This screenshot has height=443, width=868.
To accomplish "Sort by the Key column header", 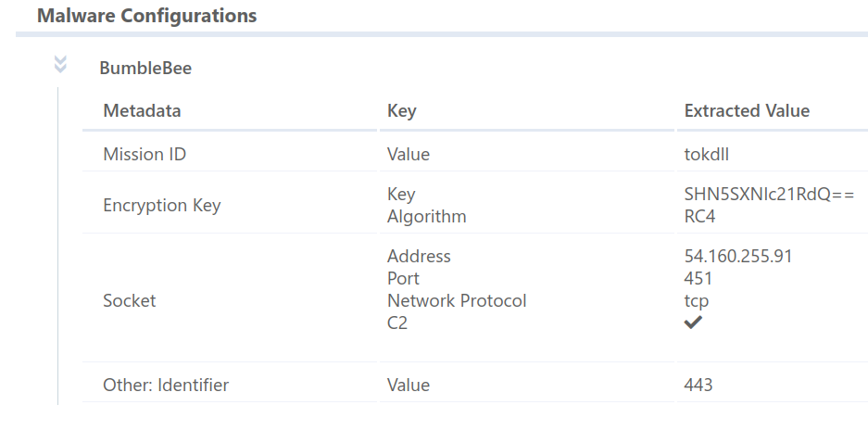I will pyautogui.click(x=402, y=111).
